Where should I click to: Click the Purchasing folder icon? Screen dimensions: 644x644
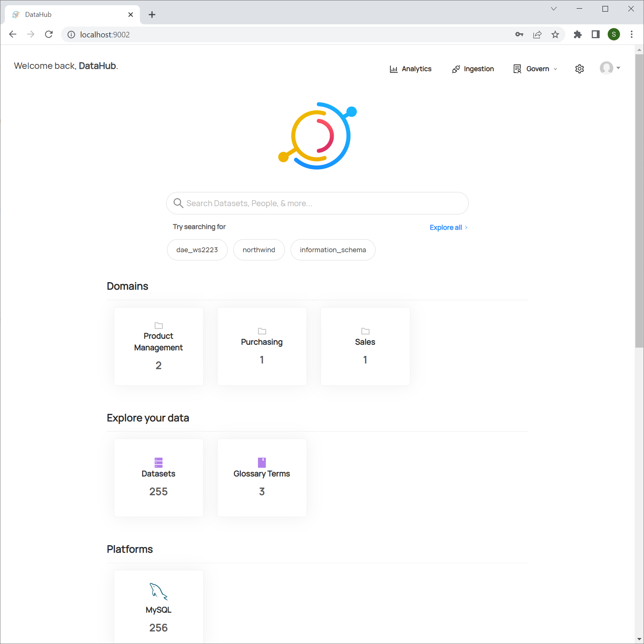(x=262, y=331)
